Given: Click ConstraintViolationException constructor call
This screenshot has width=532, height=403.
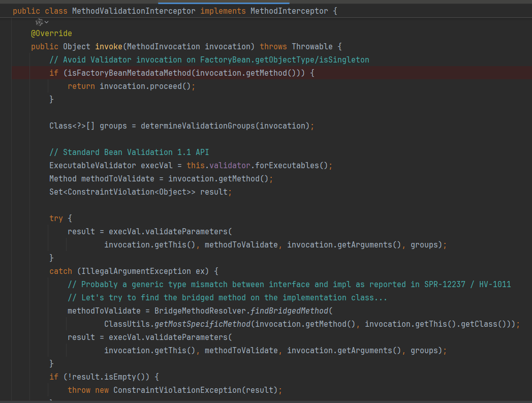Looking at the screenshot, I should [x=177, y=390].
